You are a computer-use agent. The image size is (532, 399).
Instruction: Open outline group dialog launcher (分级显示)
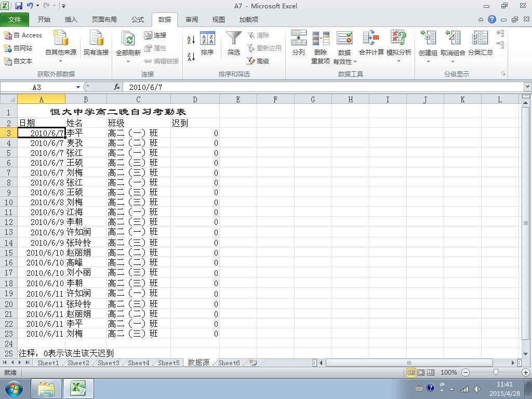[503, 74]
